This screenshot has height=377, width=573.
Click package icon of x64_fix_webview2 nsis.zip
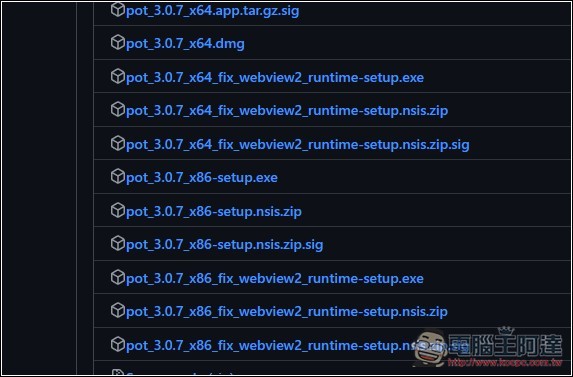click(x=118, y=109)
